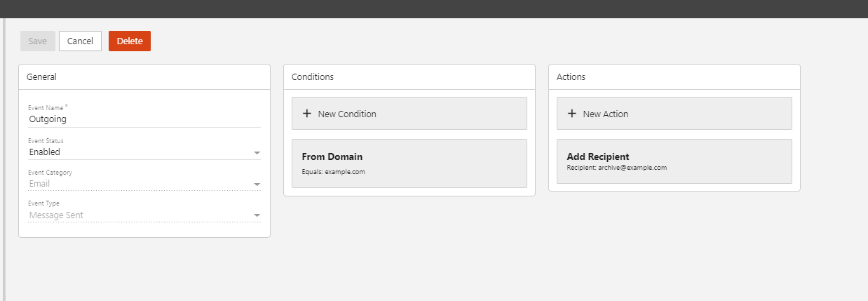The width and height of the screenshot is (868, 301).
Task: Open the From Domain condition card
Action: tap(409, 163)
